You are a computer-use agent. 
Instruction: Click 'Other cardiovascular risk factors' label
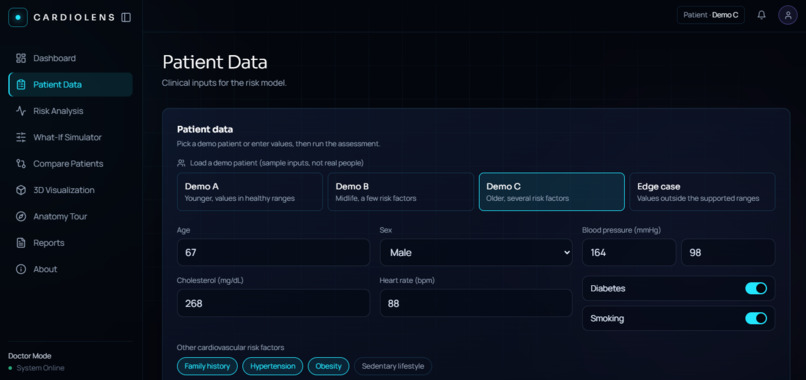(x=230, y=348)
